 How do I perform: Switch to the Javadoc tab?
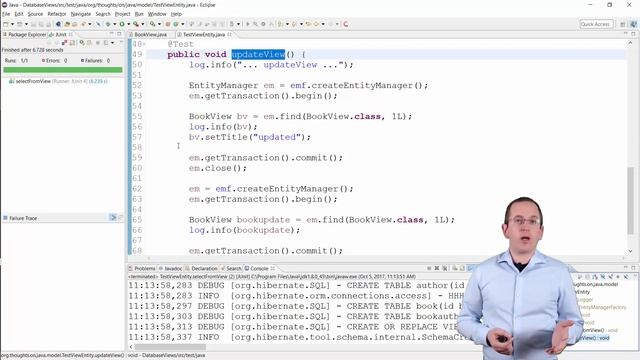(x=171, y=268)
